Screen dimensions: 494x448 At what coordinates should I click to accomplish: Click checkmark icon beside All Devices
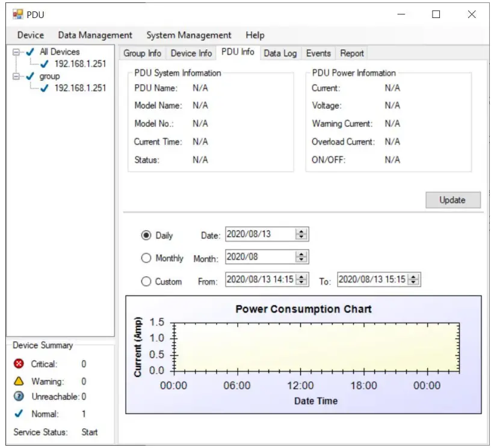click(x=31, y=52)
